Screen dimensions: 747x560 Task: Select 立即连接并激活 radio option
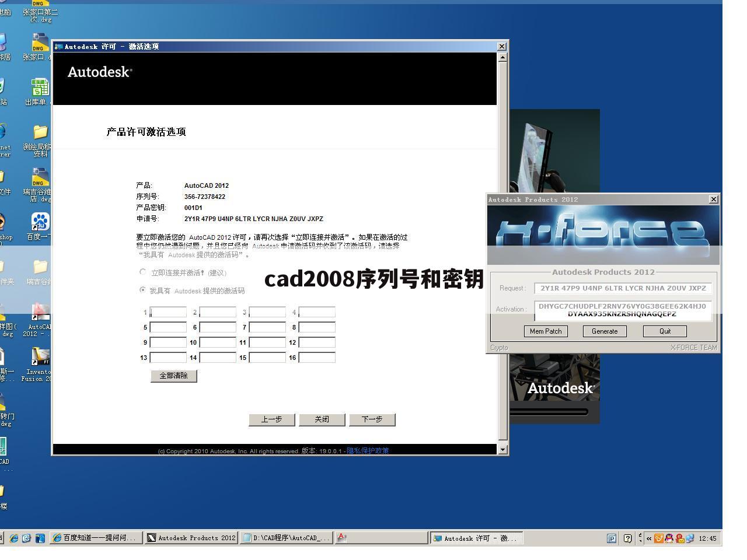143,272
